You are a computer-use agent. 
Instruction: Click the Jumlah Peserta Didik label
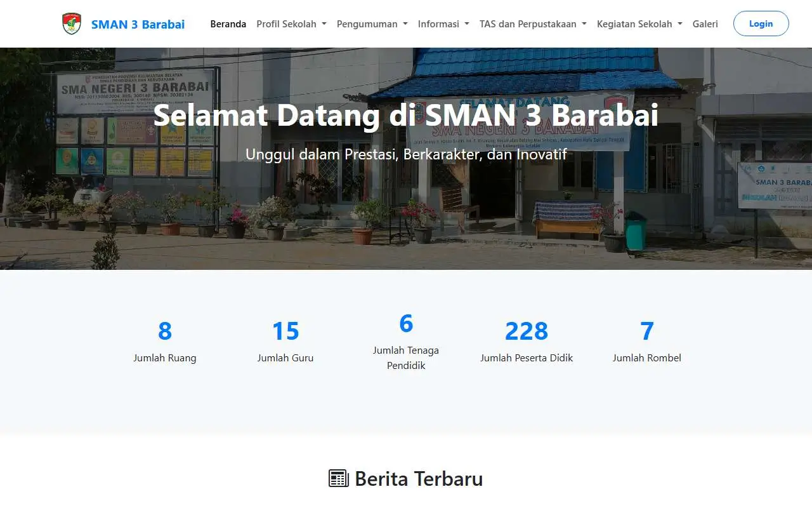527,358
